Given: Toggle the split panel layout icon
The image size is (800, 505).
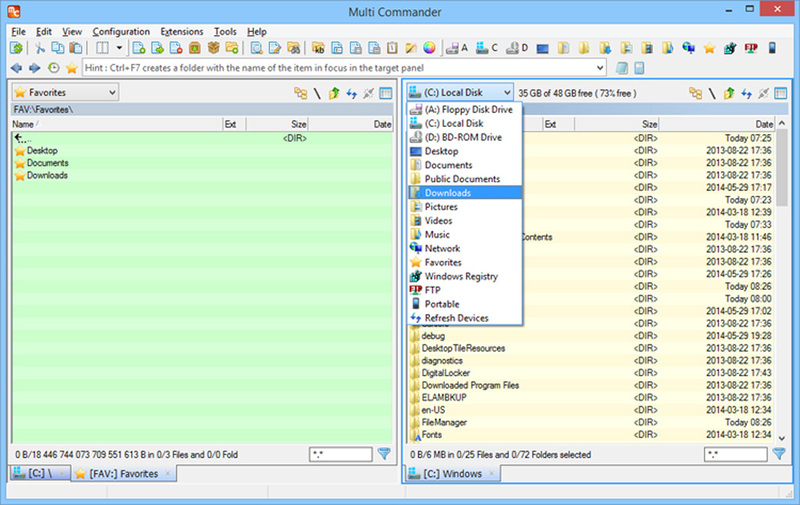Looking at the screenshot, I should click(102, 48).
